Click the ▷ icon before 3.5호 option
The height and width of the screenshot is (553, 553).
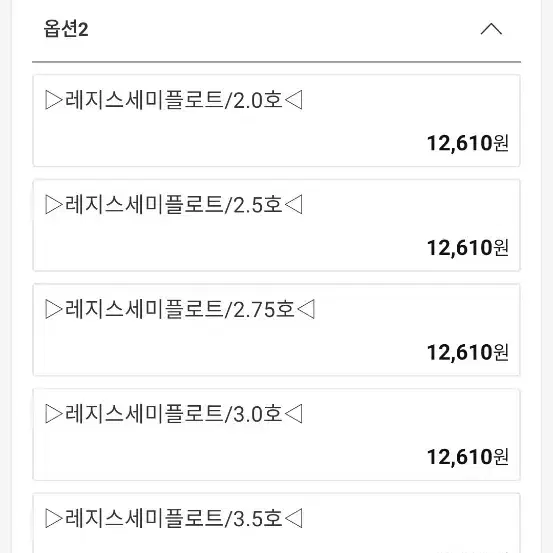pos(54,518)
